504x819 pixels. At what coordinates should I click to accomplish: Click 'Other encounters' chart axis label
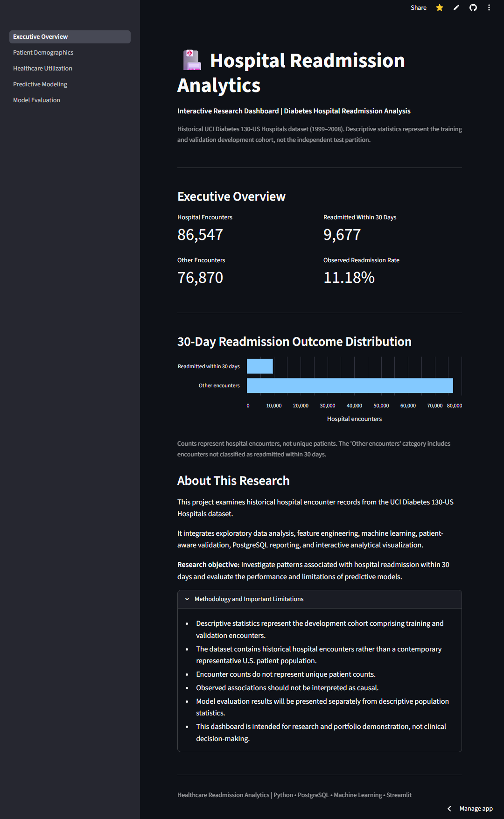[219, 386]
